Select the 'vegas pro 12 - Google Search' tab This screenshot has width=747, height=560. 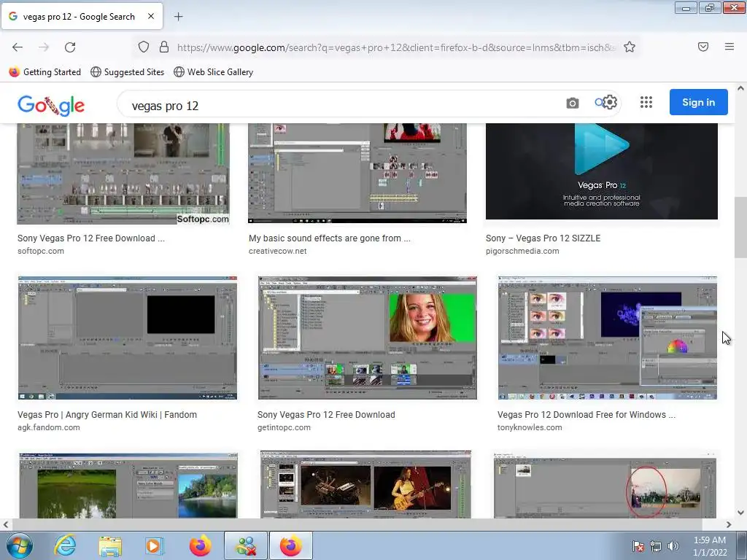[82, 16]
